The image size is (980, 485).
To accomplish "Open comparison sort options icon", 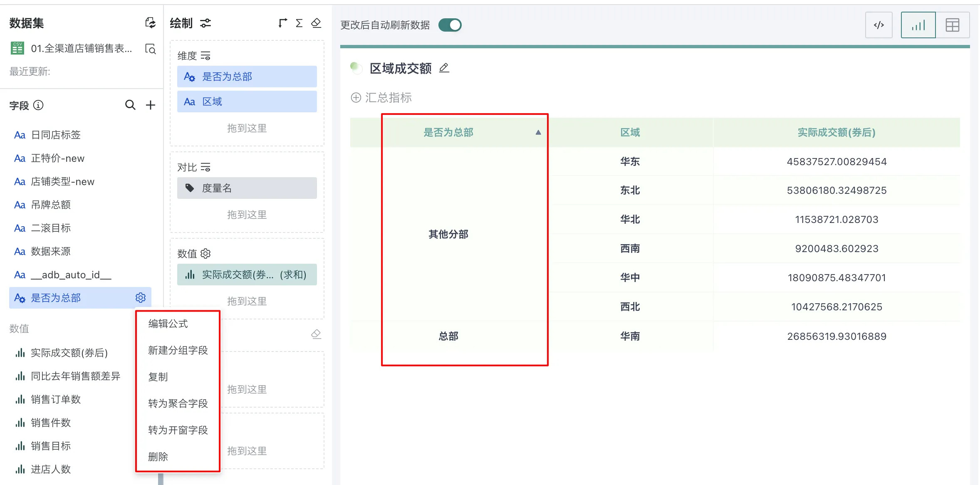I will point(205,167).
